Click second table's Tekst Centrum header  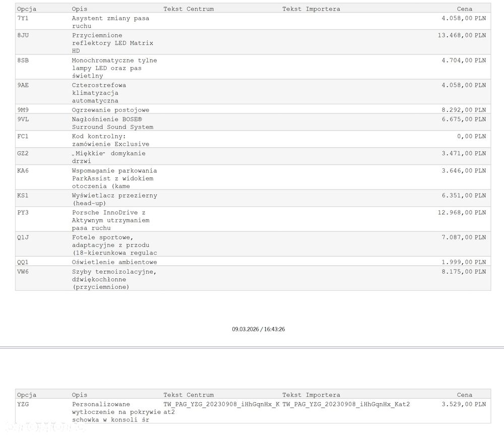coord(188,395)
